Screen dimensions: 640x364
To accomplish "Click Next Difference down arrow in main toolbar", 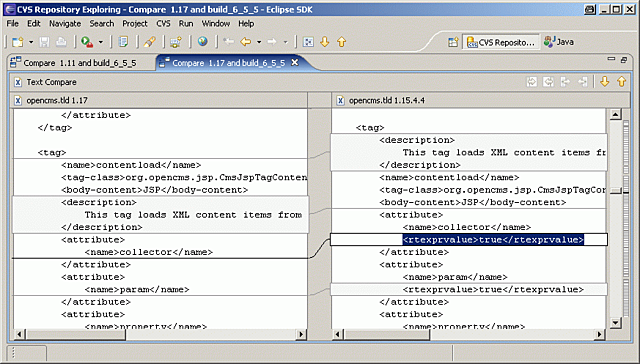I will [325, 42].
